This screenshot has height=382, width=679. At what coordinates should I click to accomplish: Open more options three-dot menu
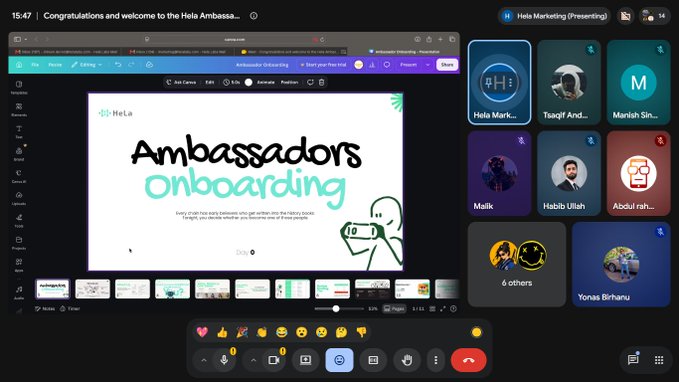[x=436, y=360]
